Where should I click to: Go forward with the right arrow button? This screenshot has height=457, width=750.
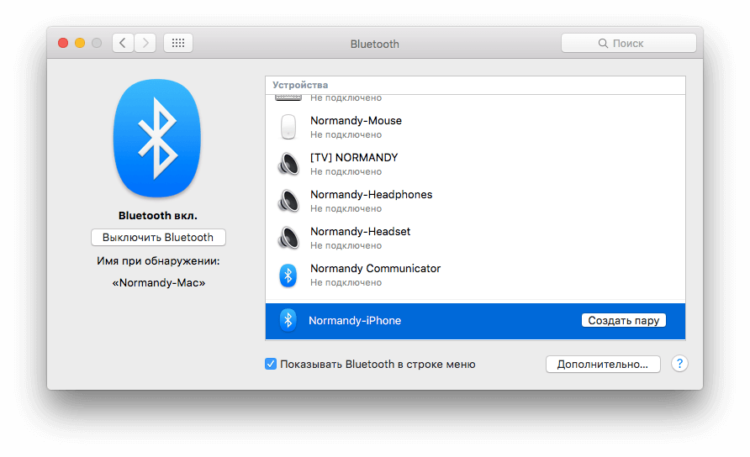145,43
